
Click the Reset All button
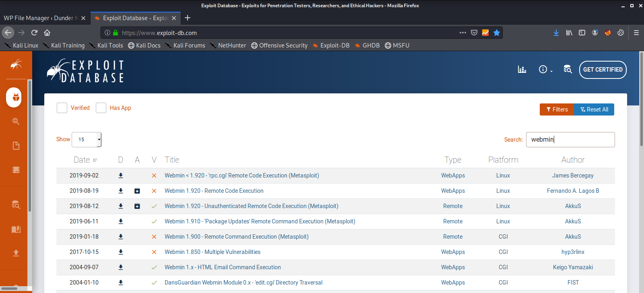click(x=594, y=109)
